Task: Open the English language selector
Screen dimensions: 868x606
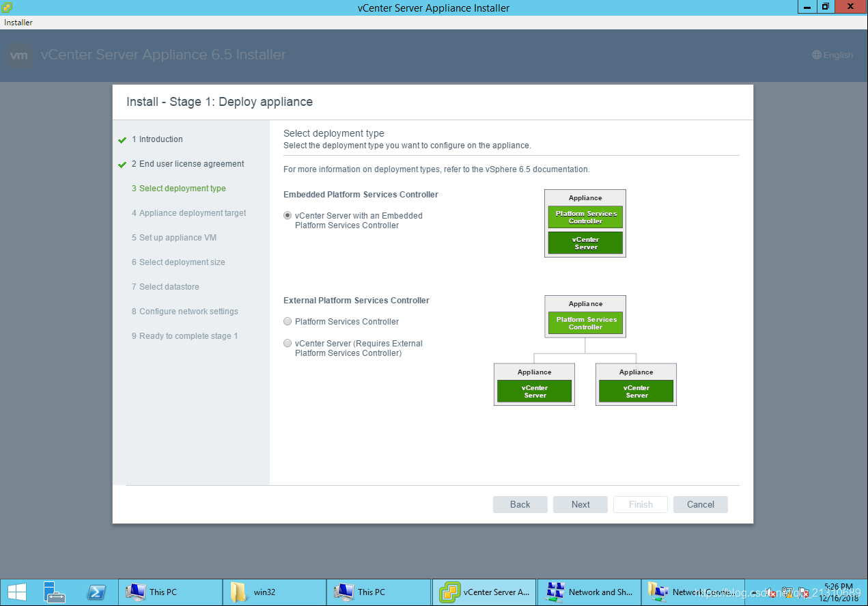Action: coord(832,55)
